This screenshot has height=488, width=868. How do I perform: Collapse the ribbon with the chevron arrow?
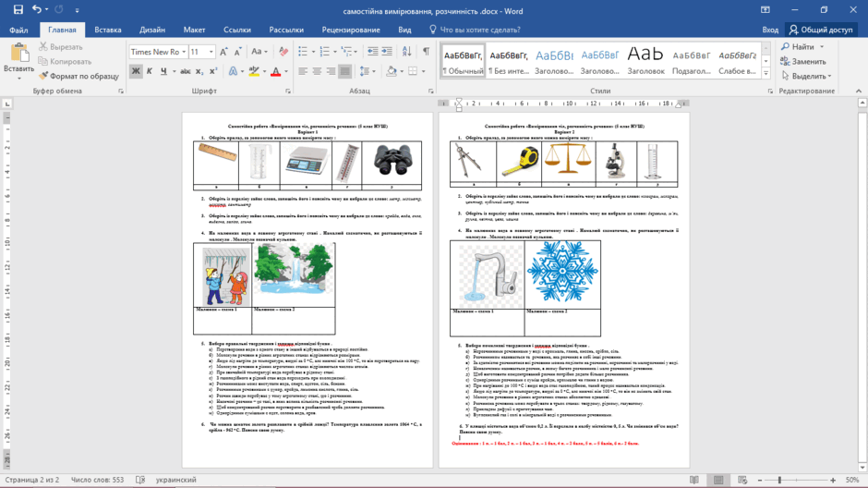859,91
